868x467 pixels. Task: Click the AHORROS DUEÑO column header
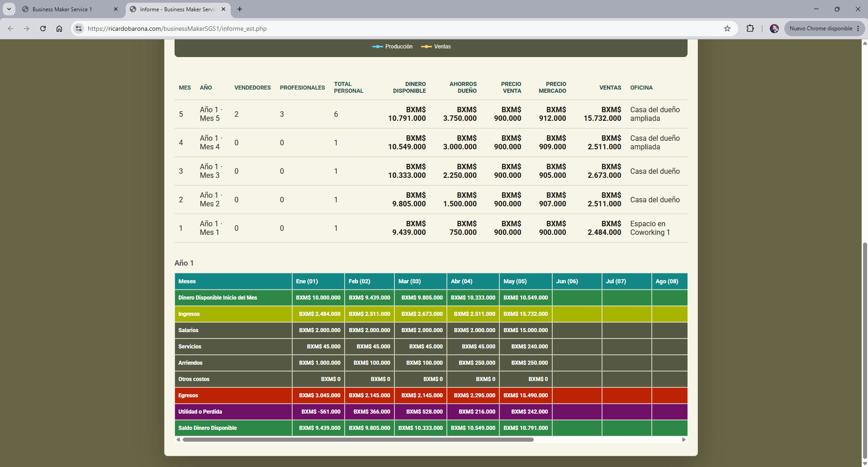pyautogui.click(x=463, y=88)
